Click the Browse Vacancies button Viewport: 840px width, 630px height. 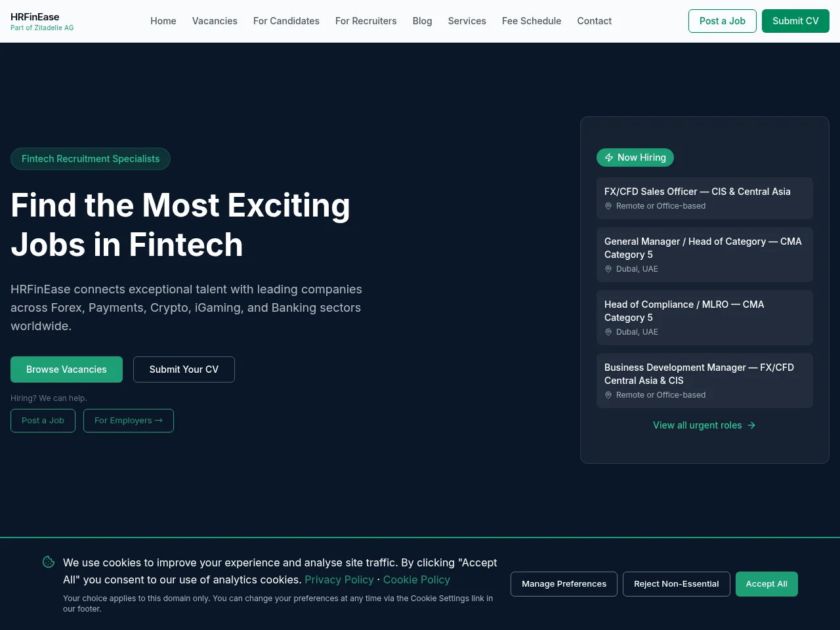pyautogui.click(x=66, y=369)
